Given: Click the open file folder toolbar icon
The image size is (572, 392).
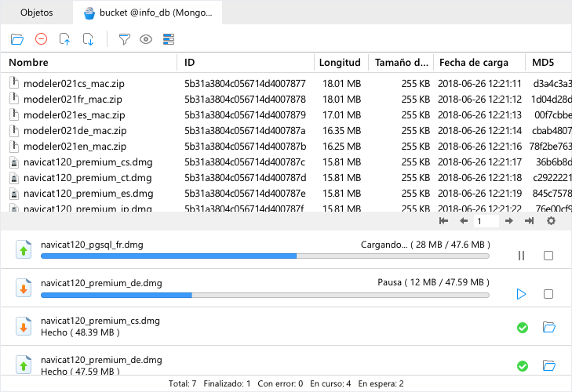Looking at the screenshot, I should coord(17,38).
